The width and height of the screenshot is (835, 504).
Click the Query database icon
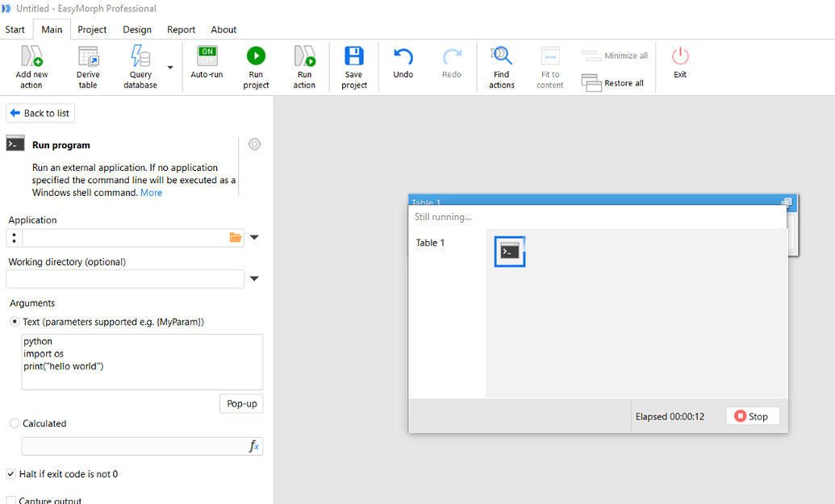pyautogui.click(x=140, y=56)
